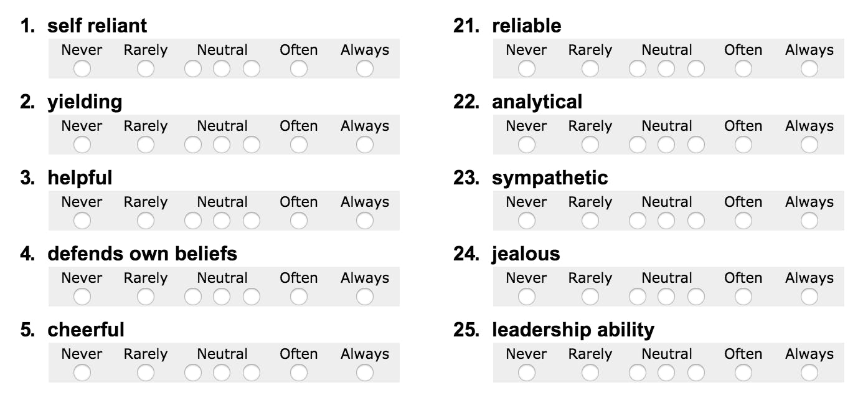Image resolution: width=868 pixels, height=395 pixels.
Task: Select Never for jealous
Action: (527, 297)
